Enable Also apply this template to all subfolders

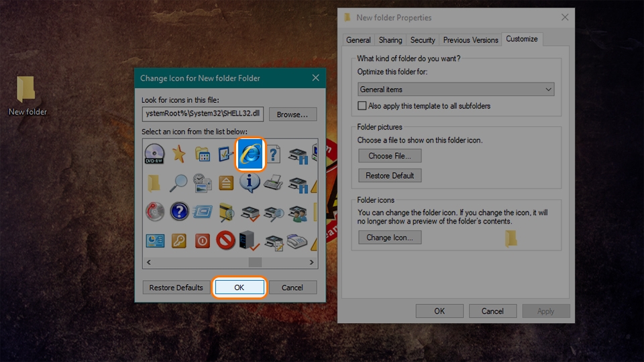[362, 105]
